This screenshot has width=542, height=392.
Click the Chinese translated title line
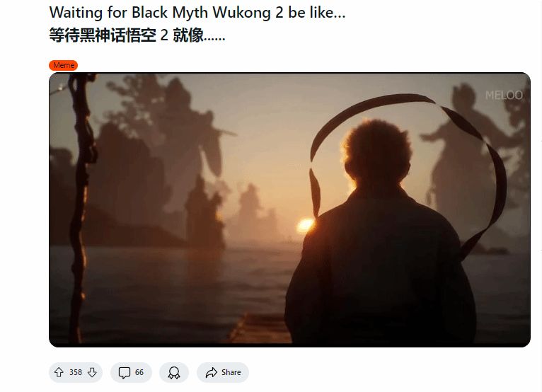(x=137, y=35)
